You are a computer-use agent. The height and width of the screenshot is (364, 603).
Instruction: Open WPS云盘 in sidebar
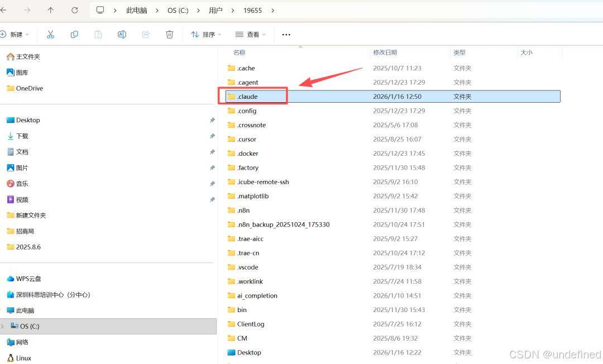tap(24, 279)
